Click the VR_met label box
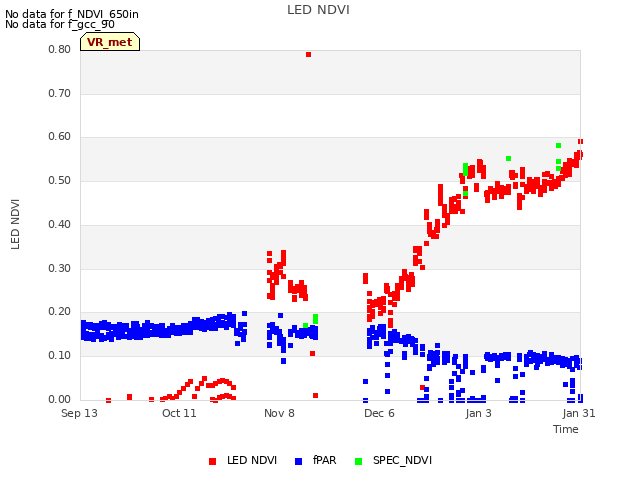Screen dimensions: 640x480 (110, 42)
